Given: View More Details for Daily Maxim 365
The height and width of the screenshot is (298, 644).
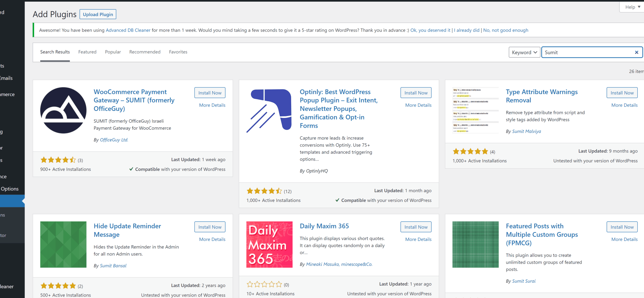Looking at the screenshot, I should (x=418, y=239).
